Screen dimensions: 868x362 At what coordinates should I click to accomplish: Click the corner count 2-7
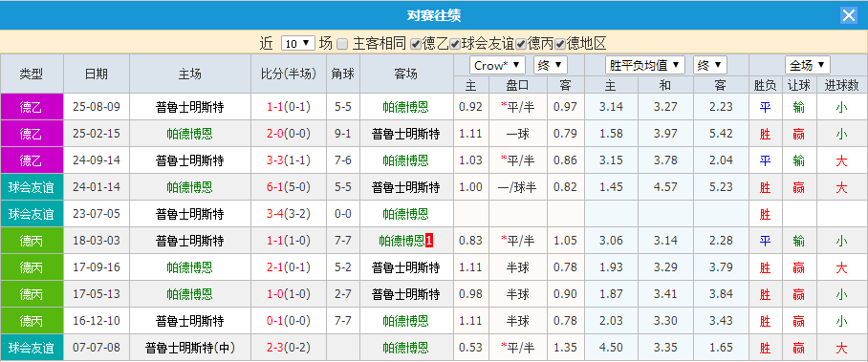point(343,294)
